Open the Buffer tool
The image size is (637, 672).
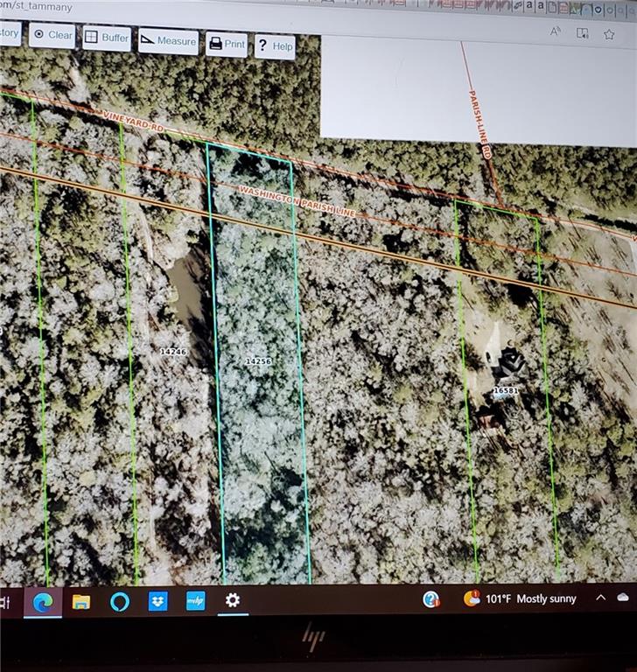(106, 38)
